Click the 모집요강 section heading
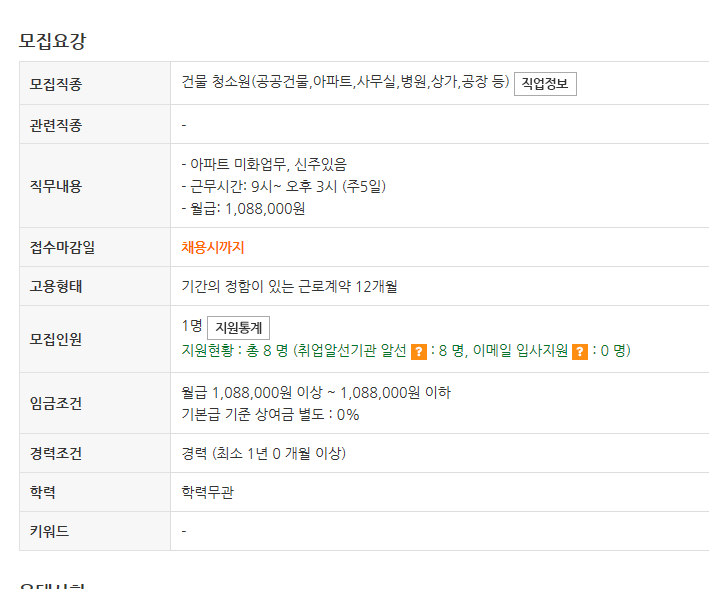Screen dimensions: 717x589 pos(52,41)
